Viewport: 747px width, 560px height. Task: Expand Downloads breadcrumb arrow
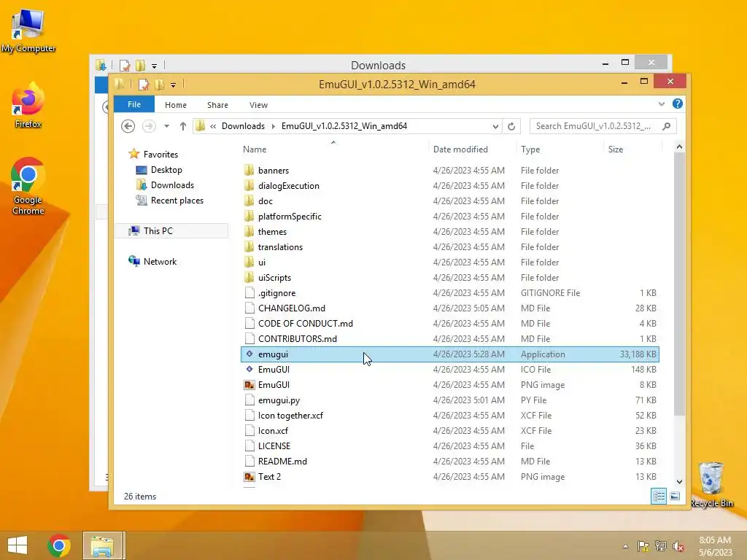[x=274, y=126]
